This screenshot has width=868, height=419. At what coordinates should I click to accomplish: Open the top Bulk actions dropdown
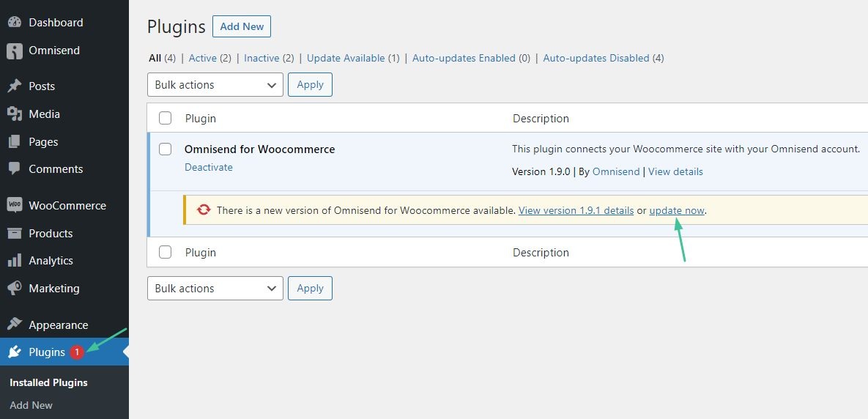coord(215,85)
